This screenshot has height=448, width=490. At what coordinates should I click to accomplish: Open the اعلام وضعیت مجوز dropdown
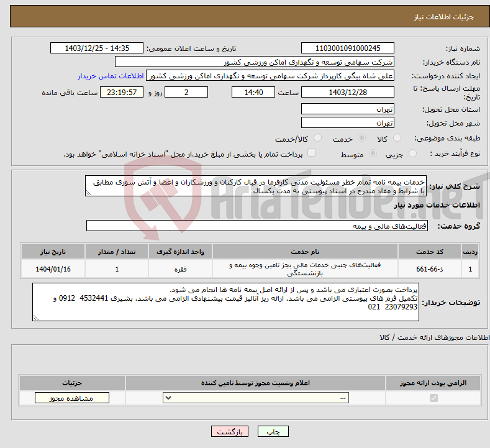[x=256, y=398]
